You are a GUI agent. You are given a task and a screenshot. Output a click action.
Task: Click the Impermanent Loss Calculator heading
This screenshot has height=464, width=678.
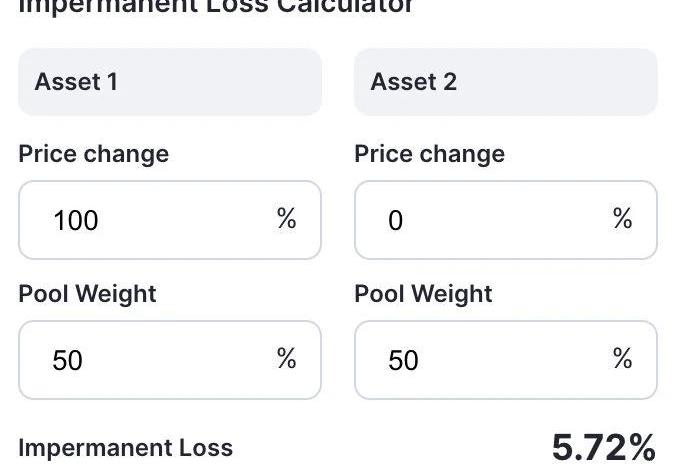[216, 6]
